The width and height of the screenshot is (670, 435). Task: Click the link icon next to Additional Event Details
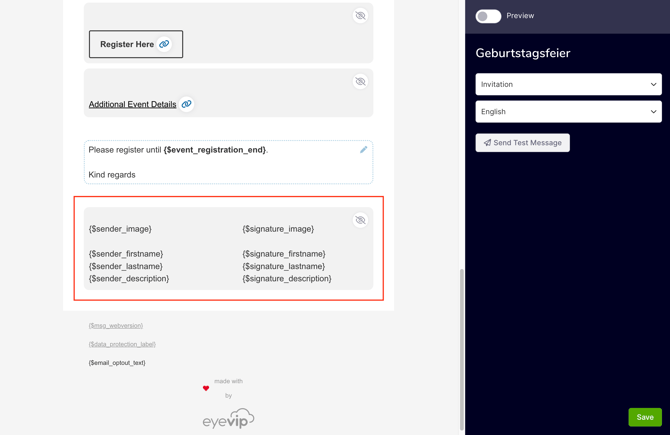186,104
